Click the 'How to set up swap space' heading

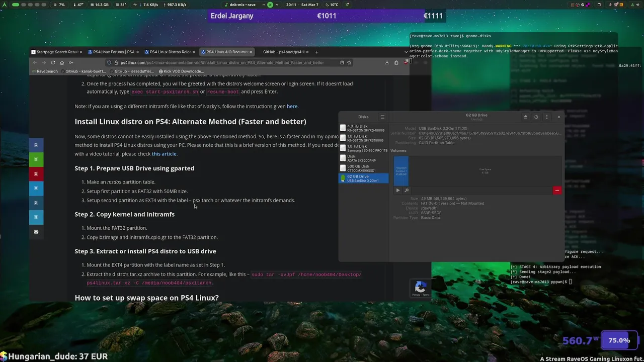coord(146,298)
